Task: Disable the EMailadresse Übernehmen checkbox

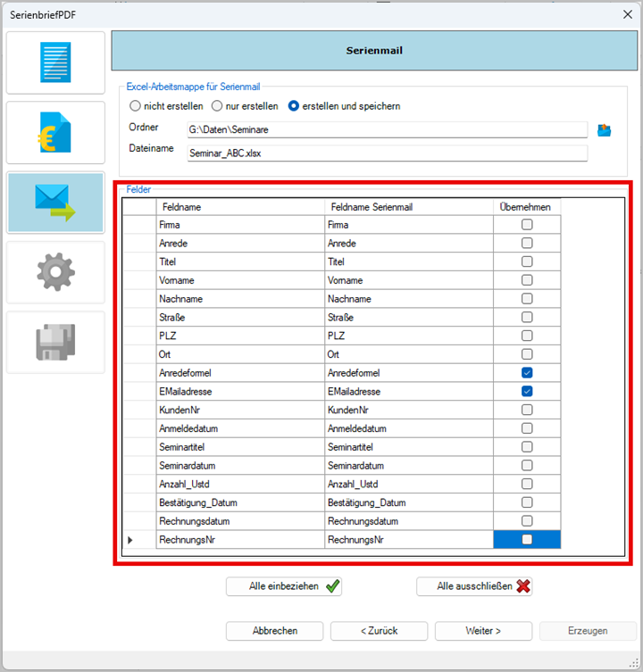Action: click(527, 392)
